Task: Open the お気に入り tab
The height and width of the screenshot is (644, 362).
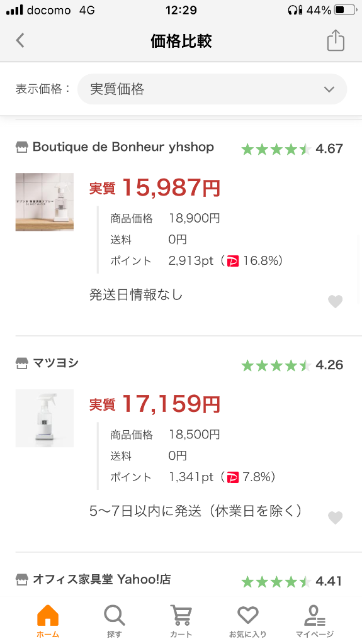Action: point(247,621)
